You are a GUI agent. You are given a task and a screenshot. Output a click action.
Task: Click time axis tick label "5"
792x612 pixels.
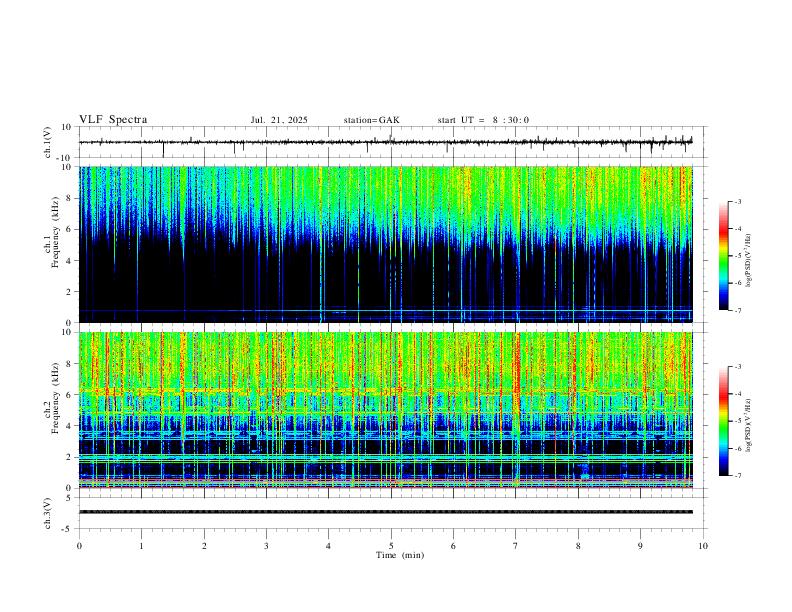pos(391,546)
